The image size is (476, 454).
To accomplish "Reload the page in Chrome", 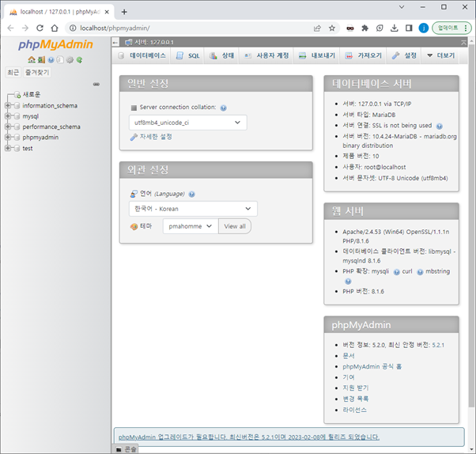I will pyautogui.click(x=40, y=28).
